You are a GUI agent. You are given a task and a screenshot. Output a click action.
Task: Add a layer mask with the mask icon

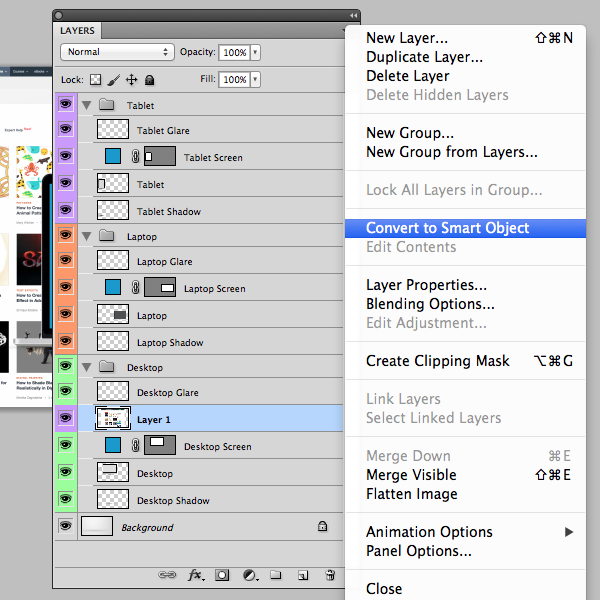pos(222,575)
